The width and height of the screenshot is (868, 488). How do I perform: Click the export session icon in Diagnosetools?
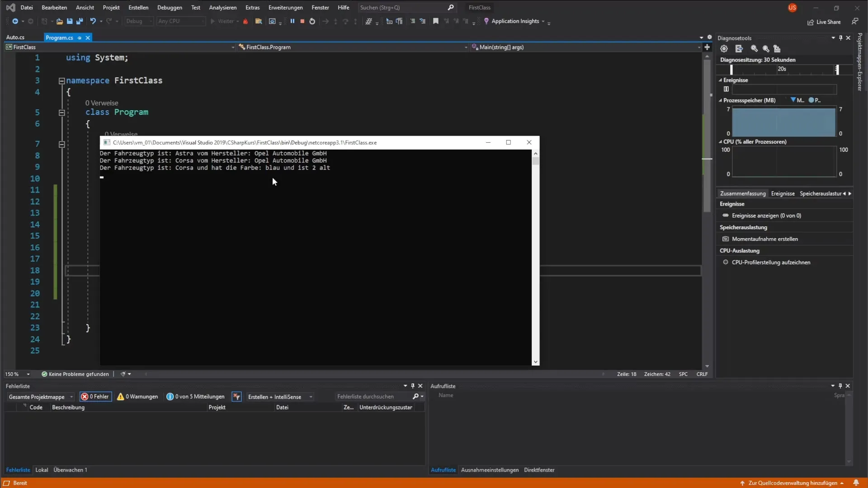coord(739,49)
